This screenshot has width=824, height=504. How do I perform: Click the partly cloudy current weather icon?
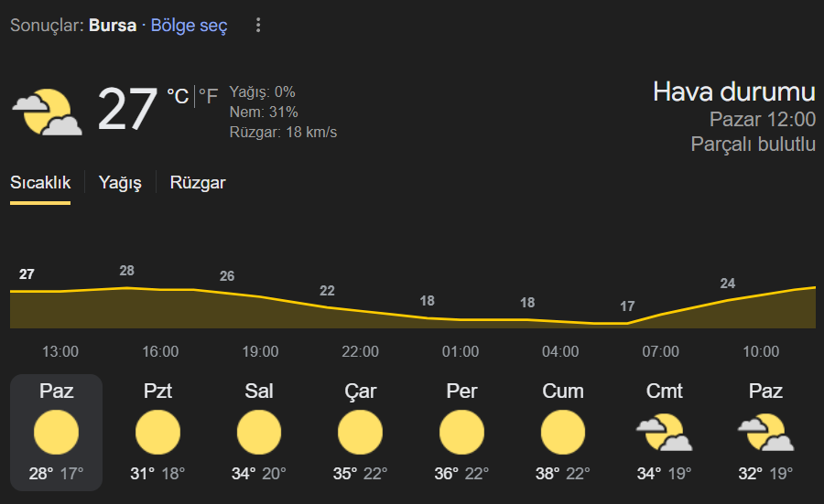pyautogui.click(x=47, y=112)
